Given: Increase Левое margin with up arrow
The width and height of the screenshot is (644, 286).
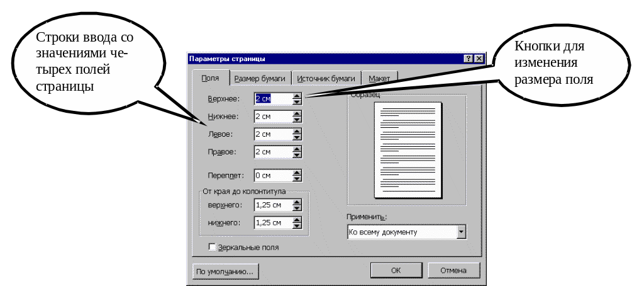Looking at the screenshot, I should pyautogui.click(x=297, y=132).
